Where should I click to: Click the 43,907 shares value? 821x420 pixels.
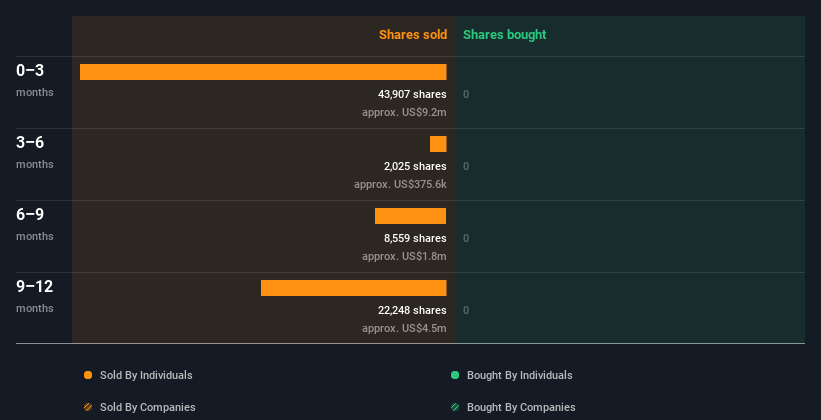coord(412,94)
